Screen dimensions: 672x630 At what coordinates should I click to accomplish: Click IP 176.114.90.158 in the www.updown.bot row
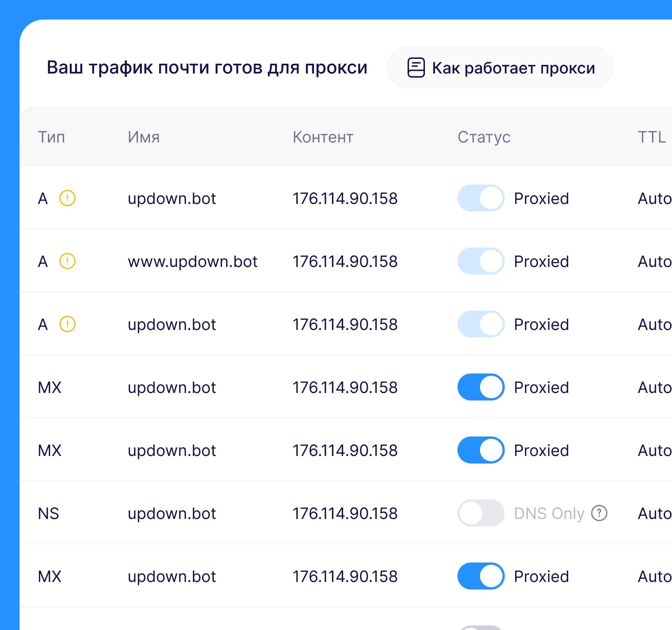click(x=345, y=261)
